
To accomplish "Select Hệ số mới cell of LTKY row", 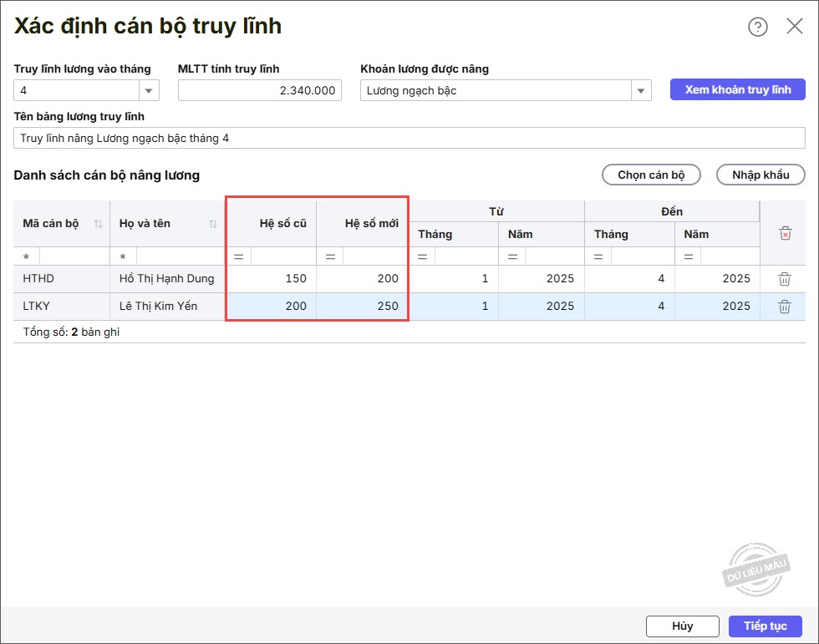I will (x=363, y=307).
